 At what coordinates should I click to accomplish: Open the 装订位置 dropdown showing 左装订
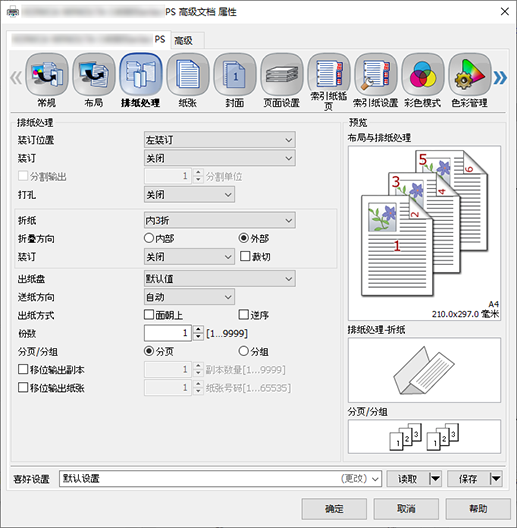point(220,140)
